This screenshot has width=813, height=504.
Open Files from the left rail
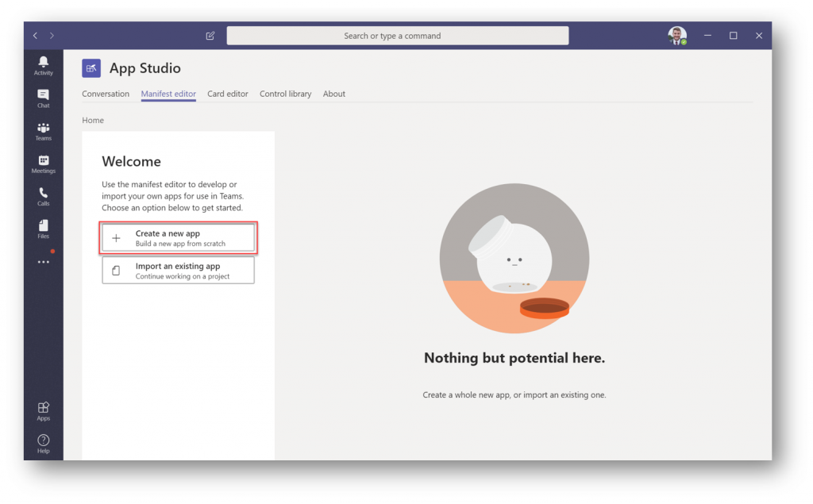coord(44,229)
